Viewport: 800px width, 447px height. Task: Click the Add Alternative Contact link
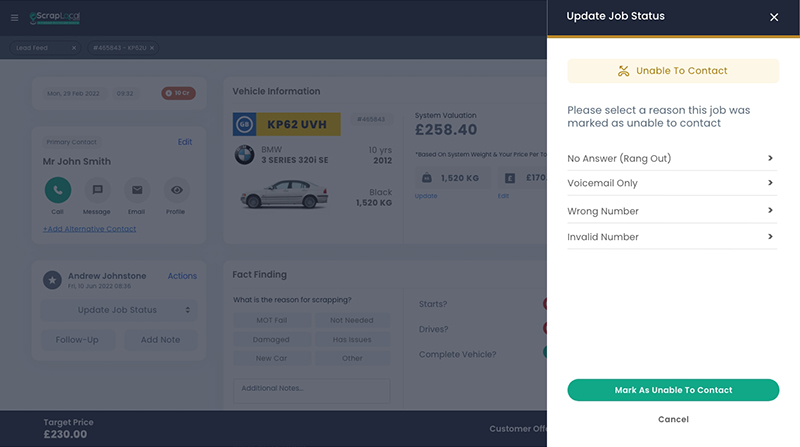click(89, 229)
